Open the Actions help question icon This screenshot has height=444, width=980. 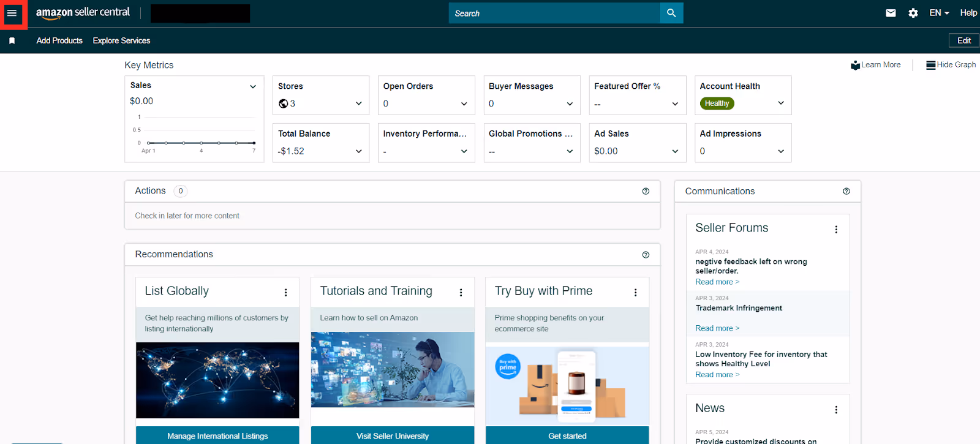646,191
